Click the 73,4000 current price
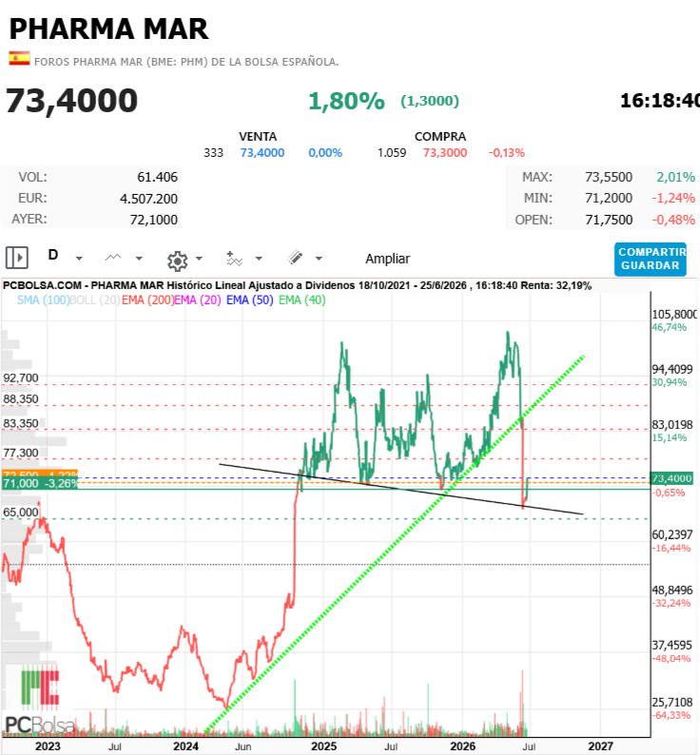The image size is (700, 755). coord(71,101)
